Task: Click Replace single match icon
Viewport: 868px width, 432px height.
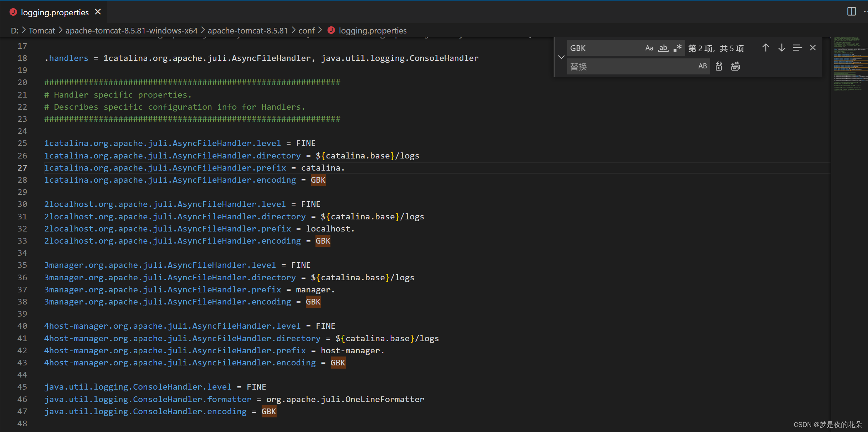Action: [x=719, y=66]
